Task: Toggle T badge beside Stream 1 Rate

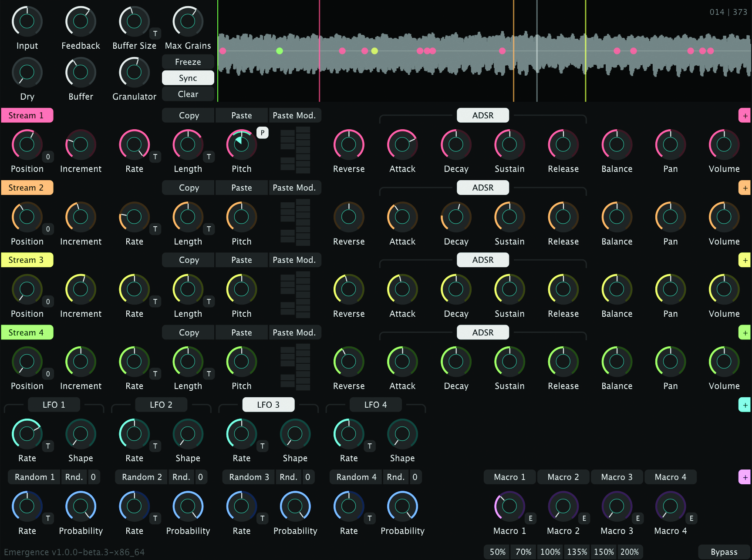Action: tap(155, 157)
